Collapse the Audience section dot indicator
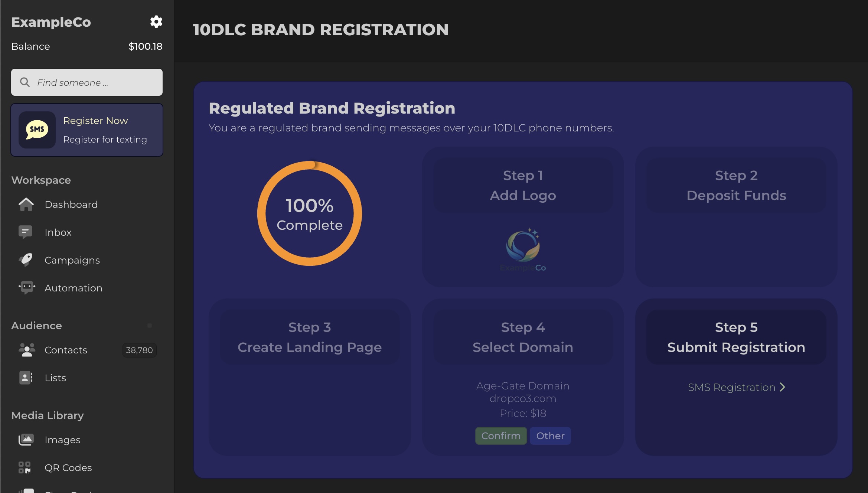Viewport: 868px width, 493px height. (x=150, y=326)
